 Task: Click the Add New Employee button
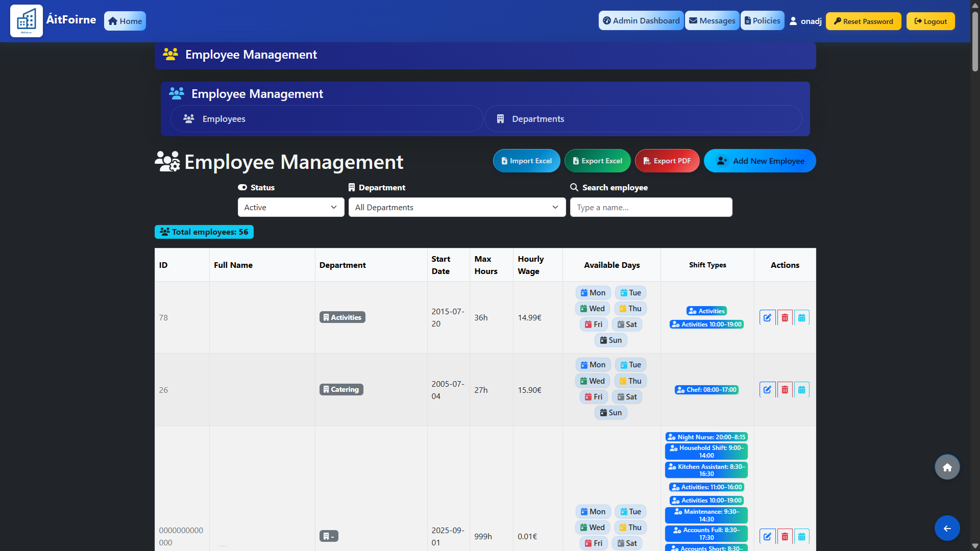click(x=759, y=161)
